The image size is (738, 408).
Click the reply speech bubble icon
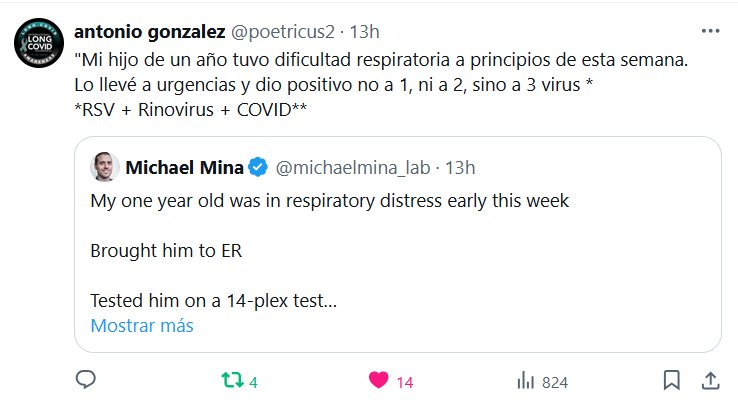coord(86,381)
